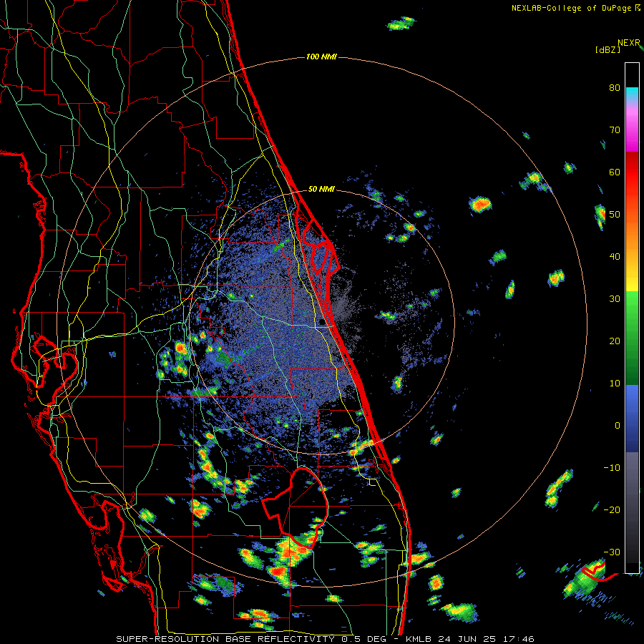Click the 60 value on the dBZ scale
The width and height of the screenshot is (644, 644).
coord(615,172)
